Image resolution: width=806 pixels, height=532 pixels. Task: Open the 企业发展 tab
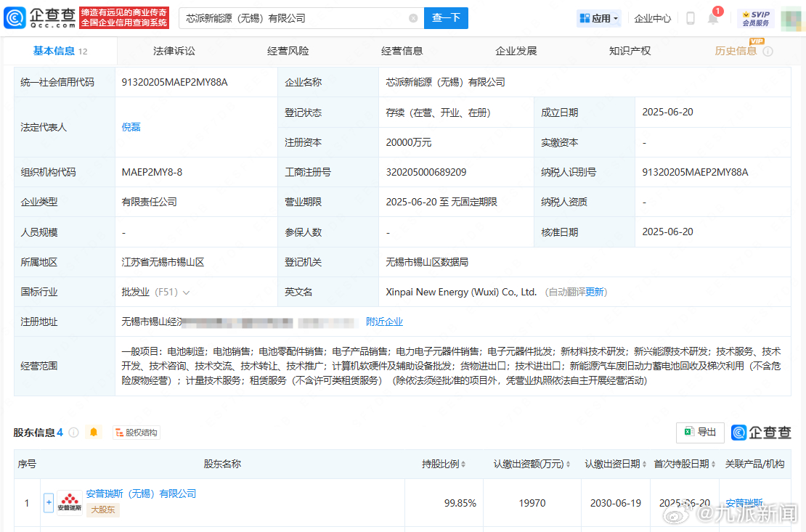[516, 51]
